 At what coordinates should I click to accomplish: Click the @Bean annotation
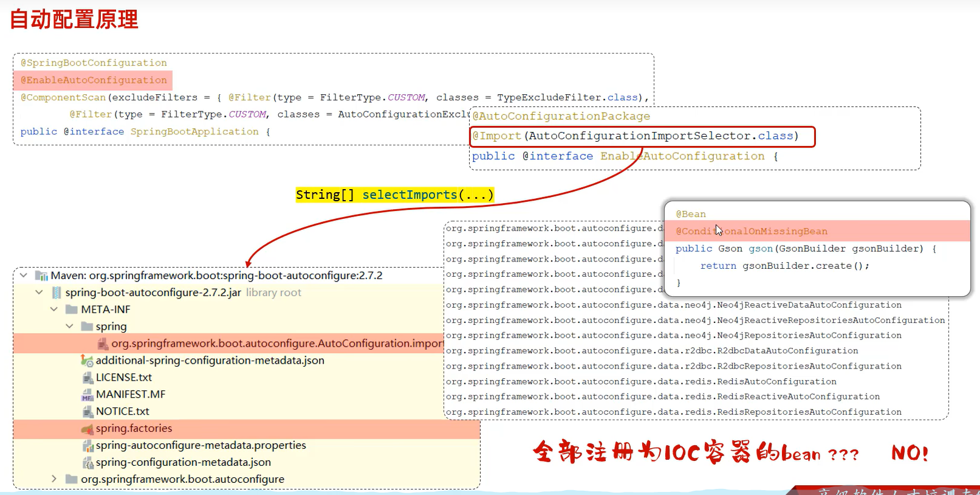[691, 214]
